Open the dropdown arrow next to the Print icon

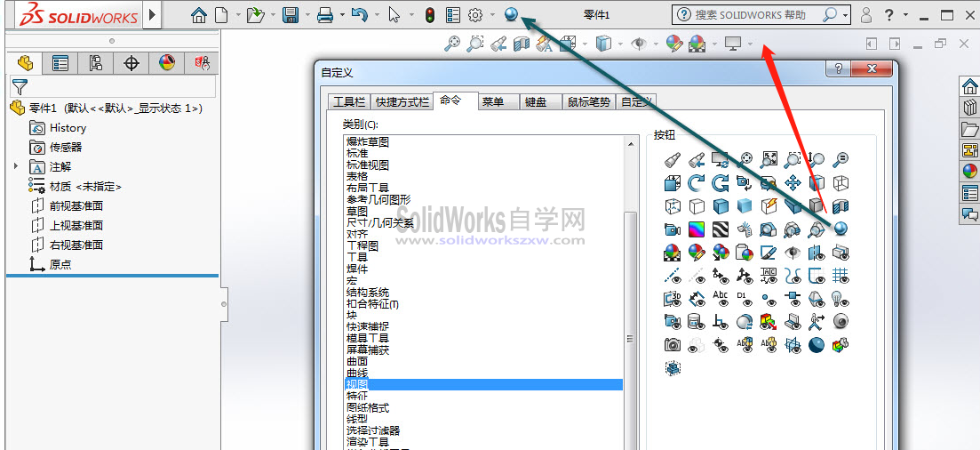coord(342,16)
